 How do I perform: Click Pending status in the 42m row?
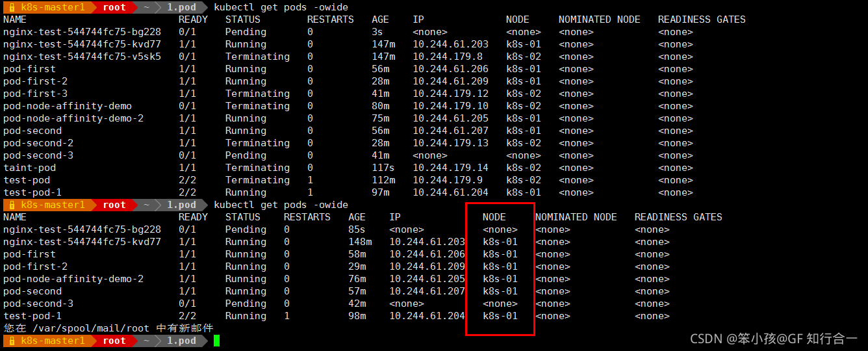click(x=246, y=304)
